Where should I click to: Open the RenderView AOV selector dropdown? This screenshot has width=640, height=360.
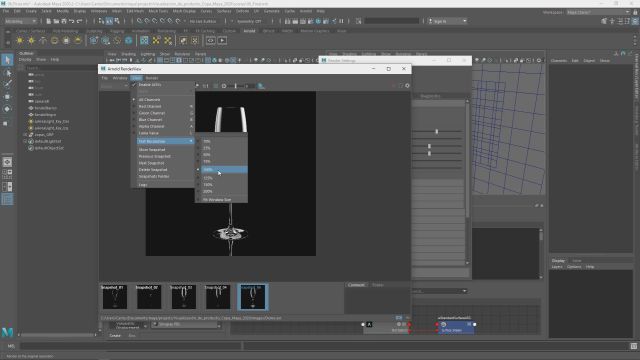[114, 86]
